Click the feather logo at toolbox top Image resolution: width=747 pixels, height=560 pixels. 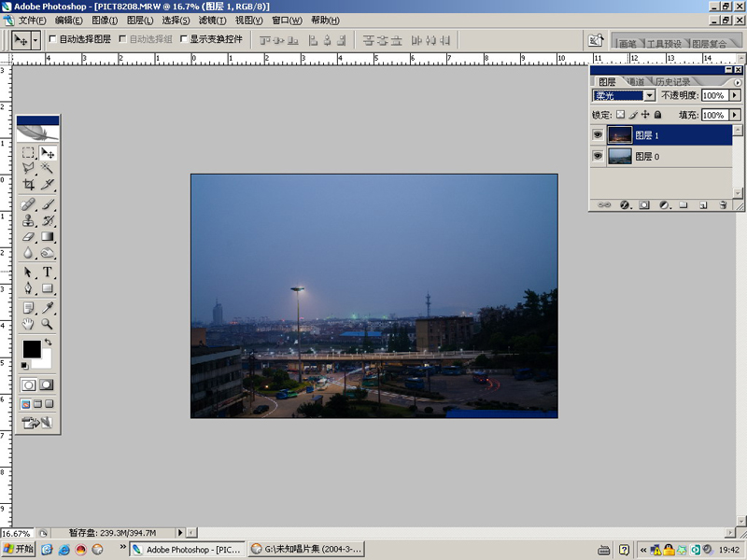pyautogui.click(x=37, y=133)
